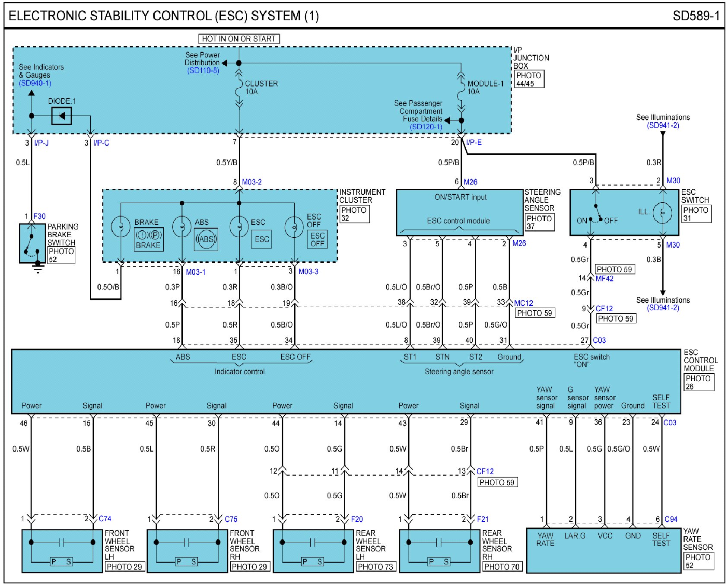Open PHOTO 37 for the steering angle sensor

pos(539,222)
